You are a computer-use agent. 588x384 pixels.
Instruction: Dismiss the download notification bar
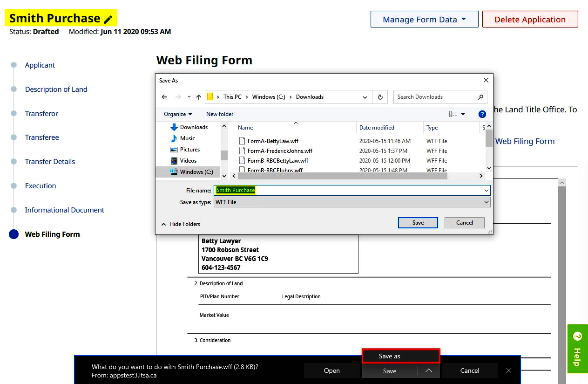point(509,370)
